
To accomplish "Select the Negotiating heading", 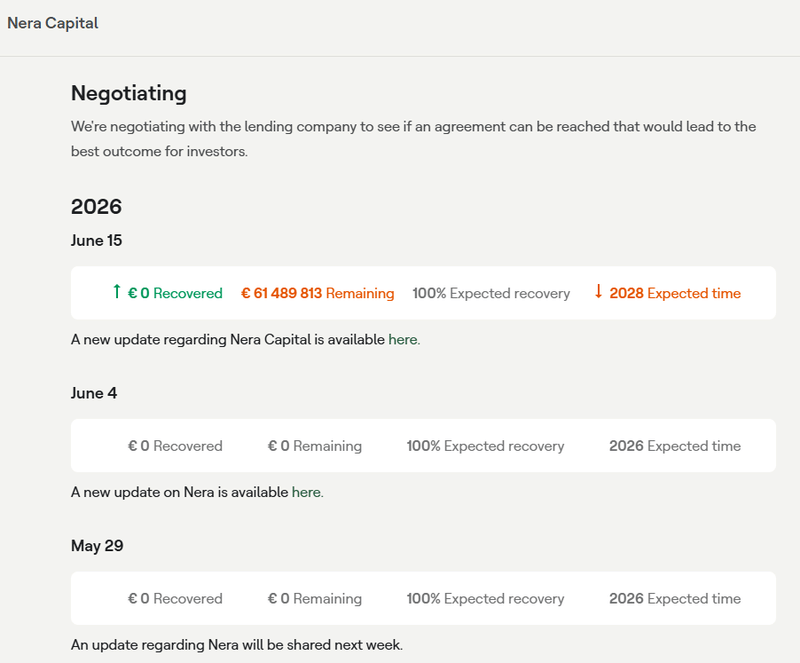I will coord(129,93).
